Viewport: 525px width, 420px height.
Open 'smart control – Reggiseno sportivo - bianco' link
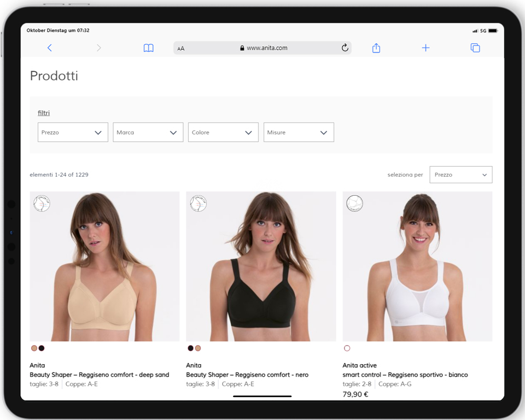pyautogui.click(x=405, y=375)
